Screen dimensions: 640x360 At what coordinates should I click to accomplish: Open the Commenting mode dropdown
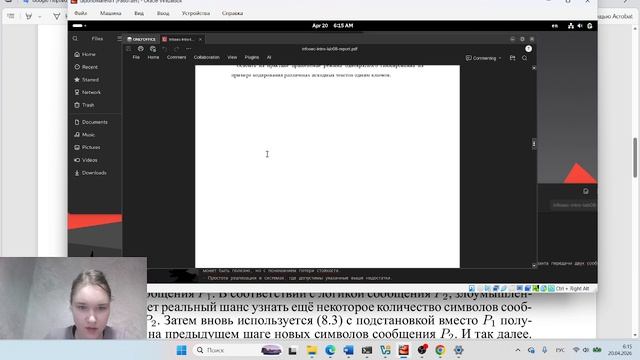coord(484,58)
